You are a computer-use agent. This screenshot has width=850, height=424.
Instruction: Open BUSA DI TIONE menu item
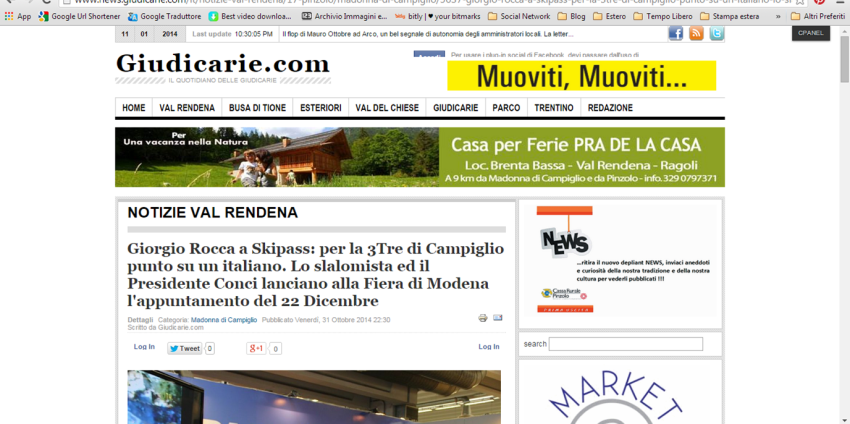257,108
